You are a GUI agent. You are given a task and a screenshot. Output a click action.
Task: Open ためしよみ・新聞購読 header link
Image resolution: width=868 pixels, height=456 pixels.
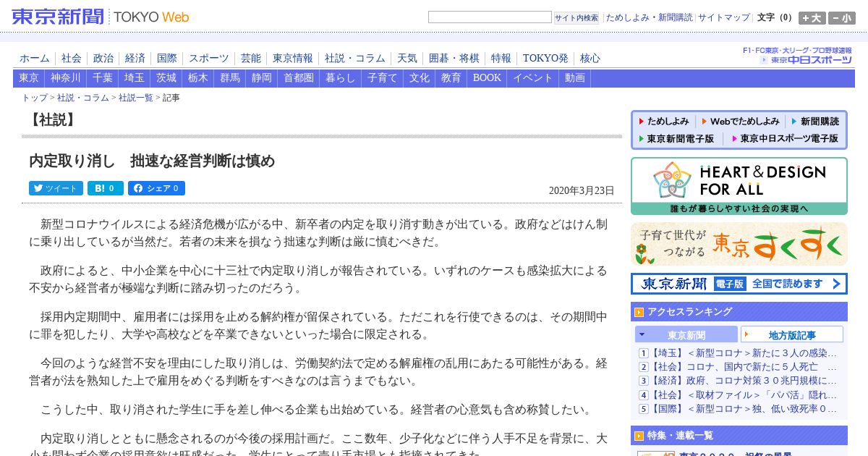(649, 17)
